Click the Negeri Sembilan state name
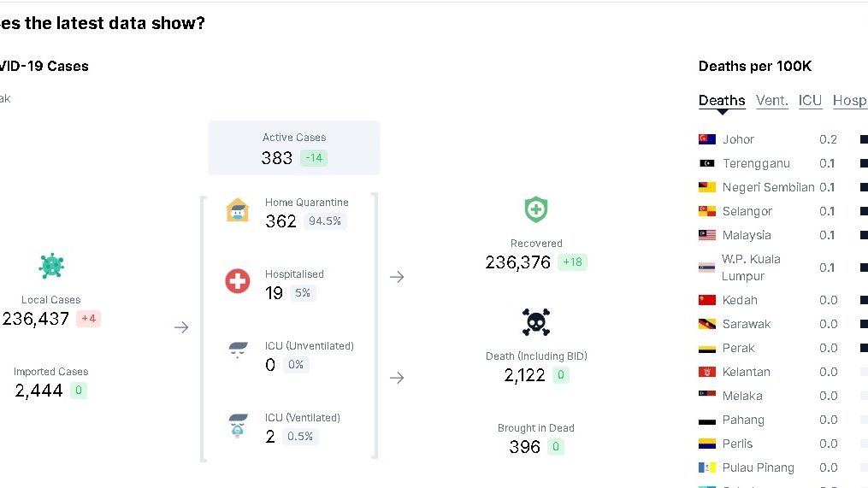The height and width of the screenshot is (488, 868). pos(768,187)
